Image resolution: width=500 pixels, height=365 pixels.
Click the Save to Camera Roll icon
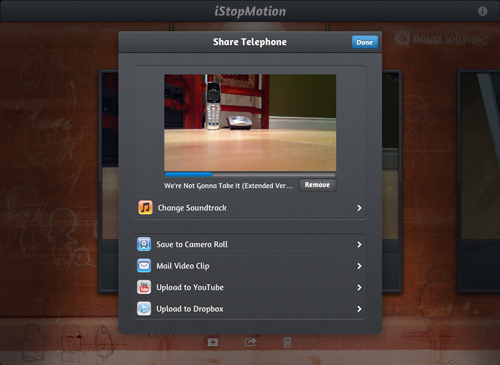pos(144,244)
